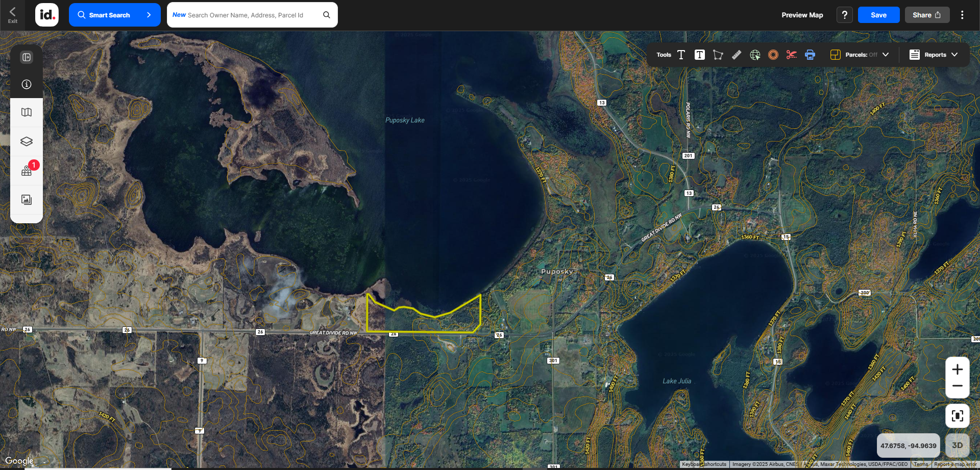Screen dimensions: 980x470
Task: Select the red scissors cut tool
Action: tap(791, 55)
